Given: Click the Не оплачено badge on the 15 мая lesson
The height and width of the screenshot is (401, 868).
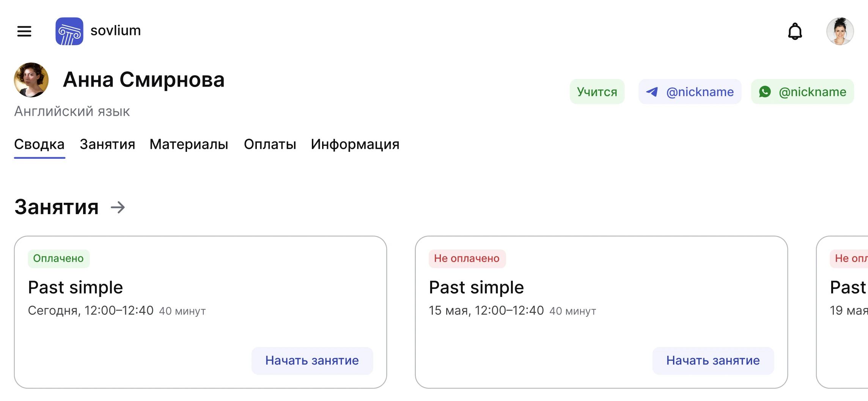Looking at the screenshot, I should click(467, 259).
